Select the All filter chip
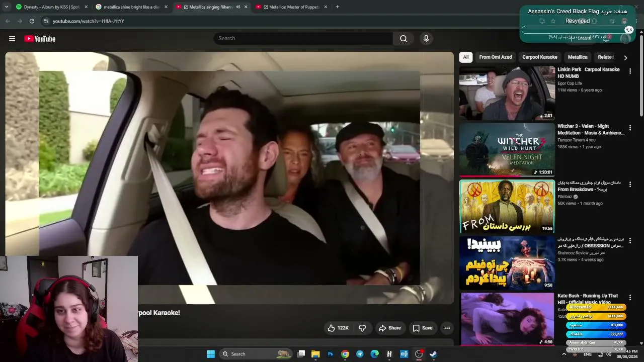 [x=466, y=57]
